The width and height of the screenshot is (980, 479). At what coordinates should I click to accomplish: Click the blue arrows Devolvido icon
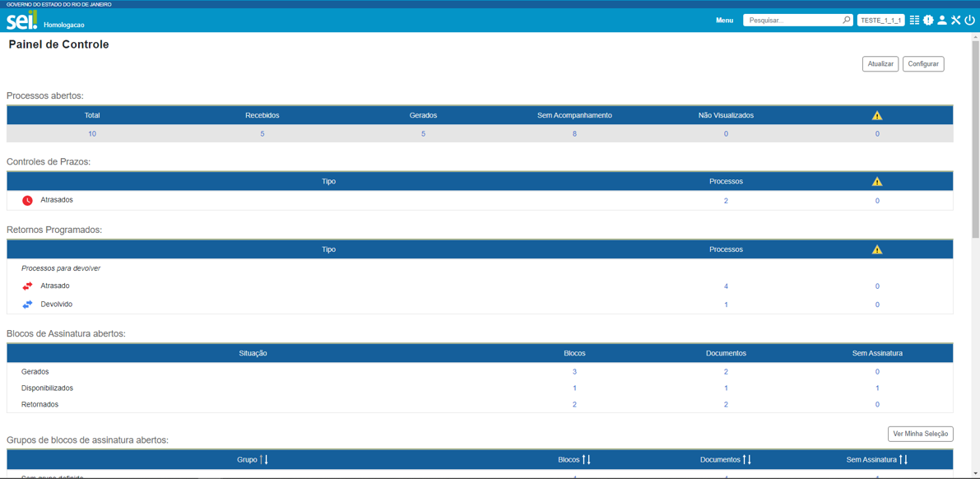tap(27, 305)
